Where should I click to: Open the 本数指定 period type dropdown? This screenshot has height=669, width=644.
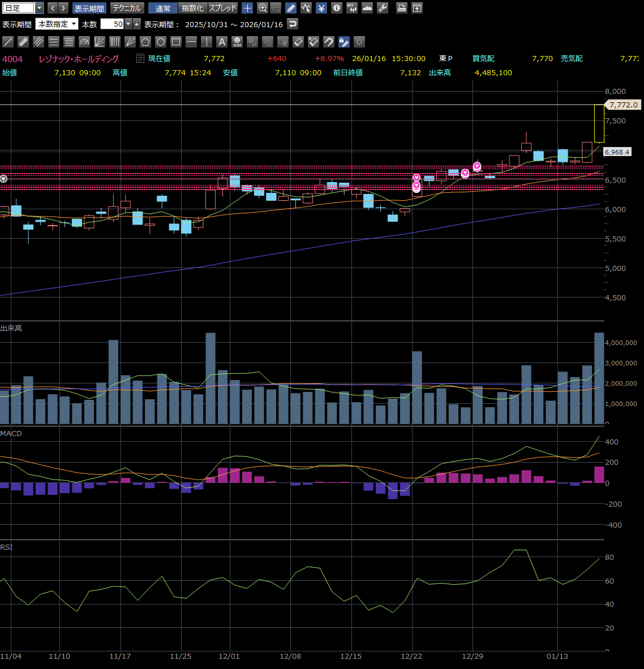coord(57,24)
